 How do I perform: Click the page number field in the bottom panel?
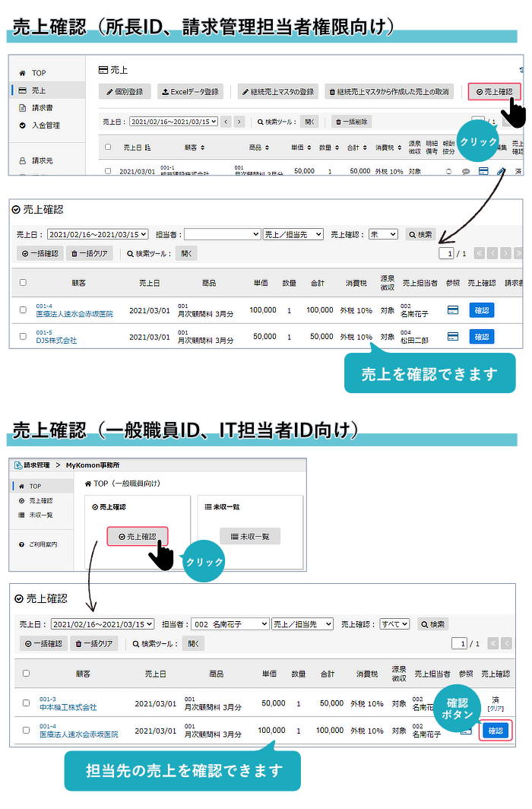pos(459,643)
